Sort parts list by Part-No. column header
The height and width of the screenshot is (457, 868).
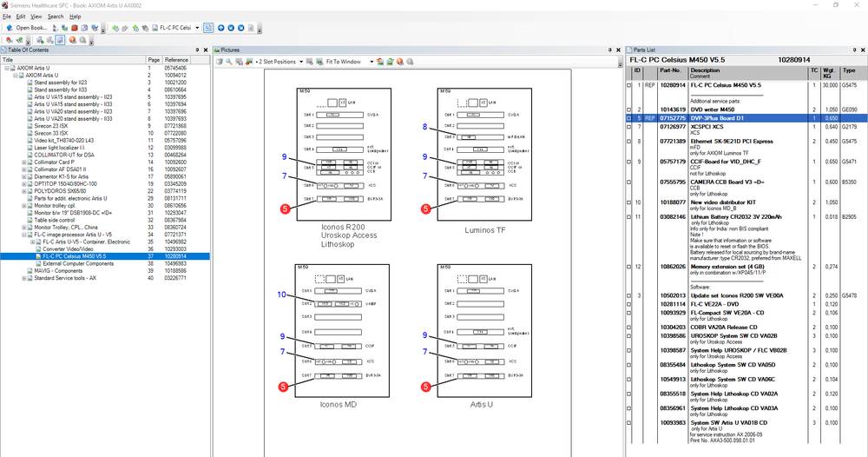(x=670, y=70)
